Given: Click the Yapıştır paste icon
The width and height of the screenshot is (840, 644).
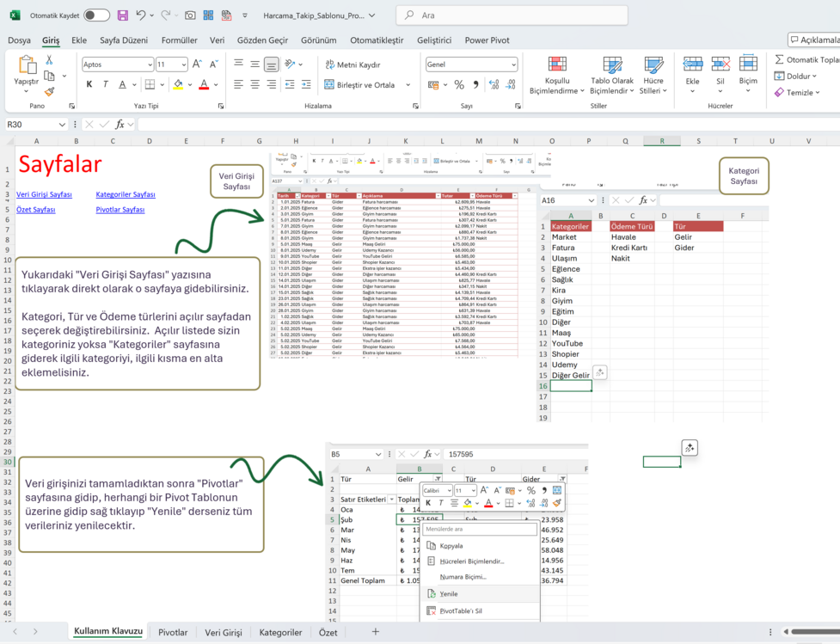Looking at the screenshot, I should pos(26,65).
